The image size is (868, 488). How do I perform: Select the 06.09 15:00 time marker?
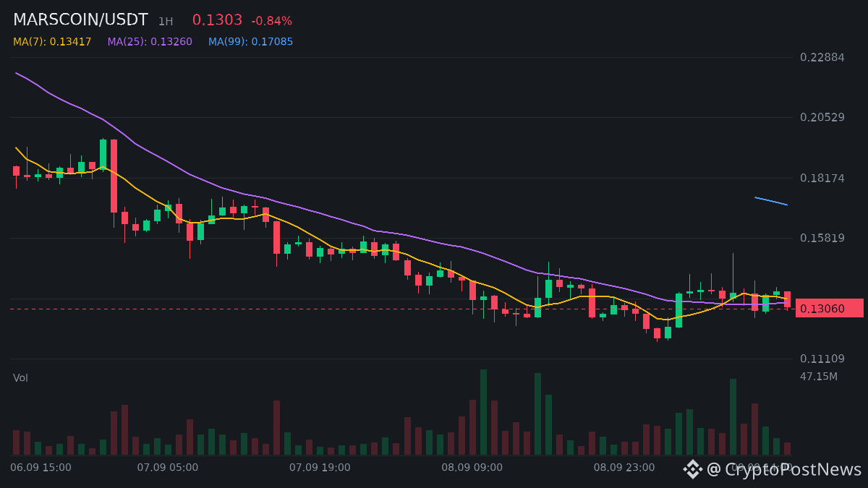click(x=41, y=468)
